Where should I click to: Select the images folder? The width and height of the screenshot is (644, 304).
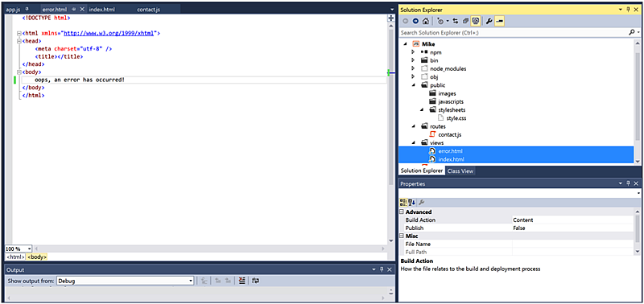(447, 93)
